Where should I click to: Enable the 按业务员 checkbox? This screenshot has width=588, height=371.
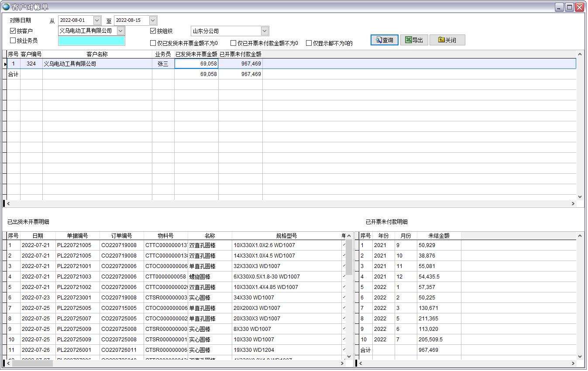pos(13,41)
